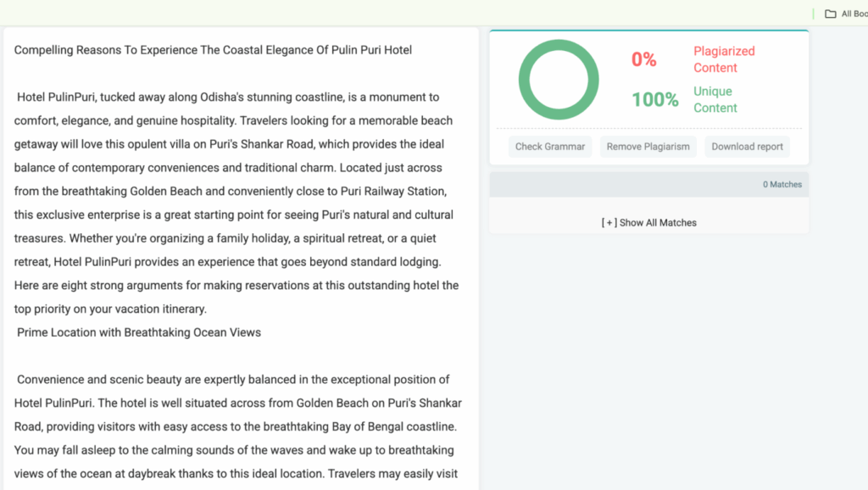Click the Check Grammar button
Image resolution: width=868 pixels, height=490 pixels.
tap(550, 147)
